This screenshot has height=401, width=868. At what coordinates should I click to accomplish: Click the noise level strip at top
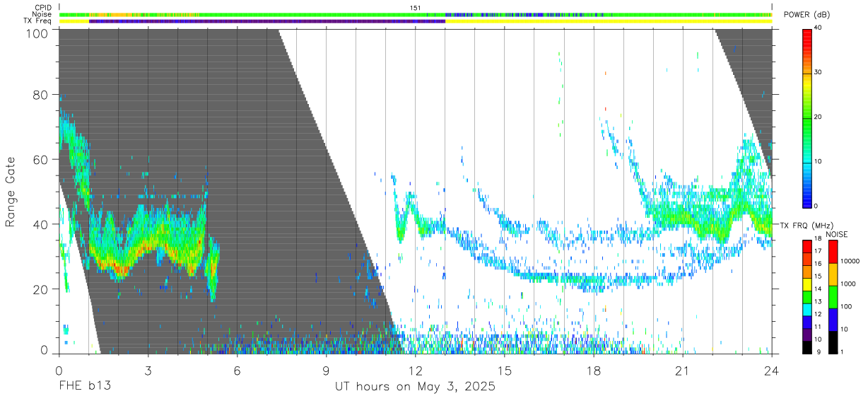[416, 14]
